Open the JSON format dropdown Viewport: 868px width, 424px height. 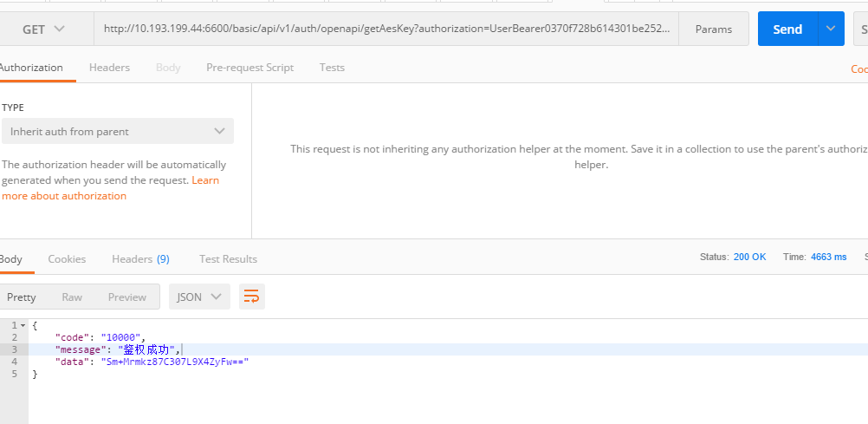coord(199,297)
